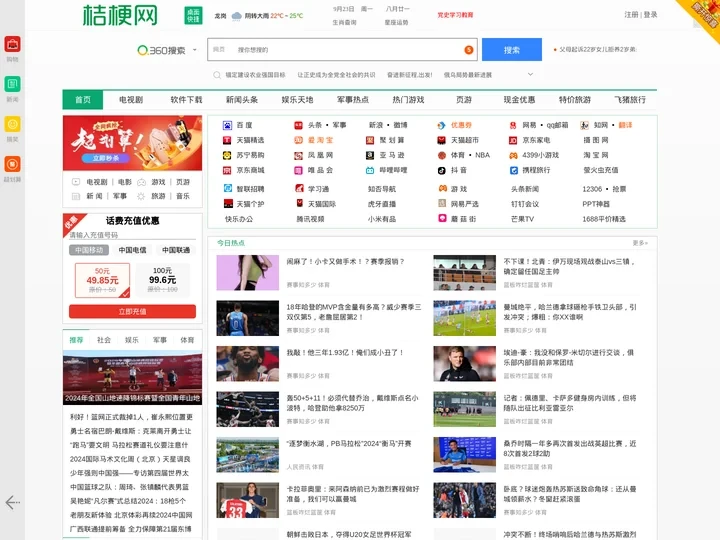The width and height of the screenshot is (720, 540).
Task: Select 中国电信 carrier option
Action: pyautogui.click(x=132, y=250)
